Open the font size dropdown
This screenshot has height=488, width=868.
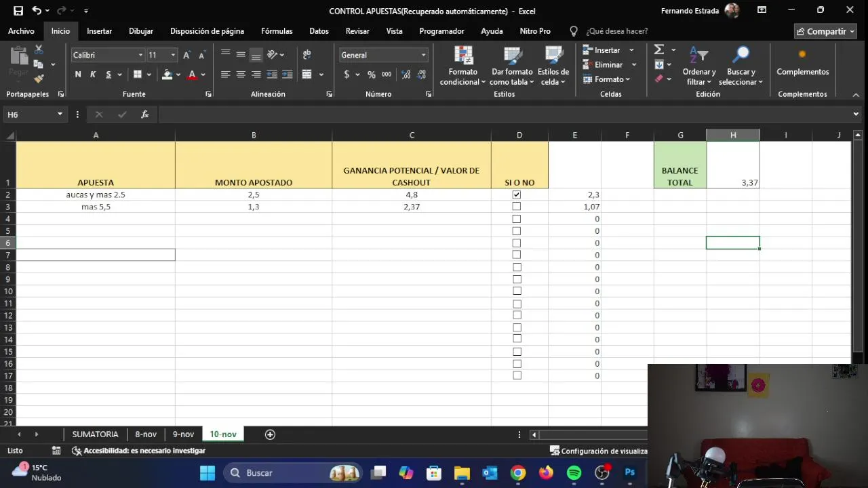tap(173, 55)
